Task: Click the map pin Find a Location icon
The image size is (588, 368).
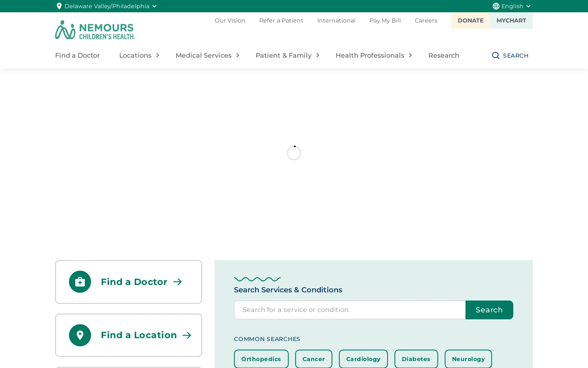Action: 80,335
